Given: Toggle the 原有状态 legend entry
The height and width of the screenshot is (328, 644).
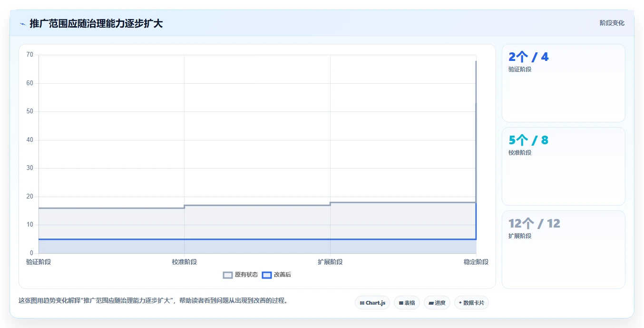Looking at the screenshot, I should point(241,275).
